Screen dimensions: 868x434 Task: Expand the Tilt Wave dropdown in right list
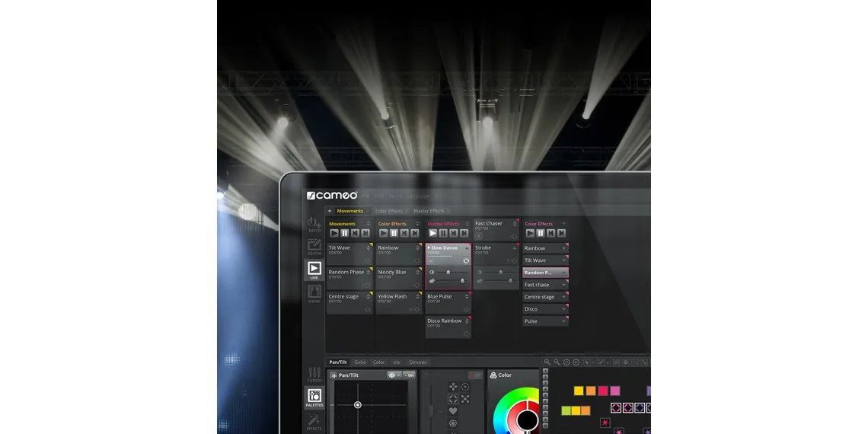(563, 260)
